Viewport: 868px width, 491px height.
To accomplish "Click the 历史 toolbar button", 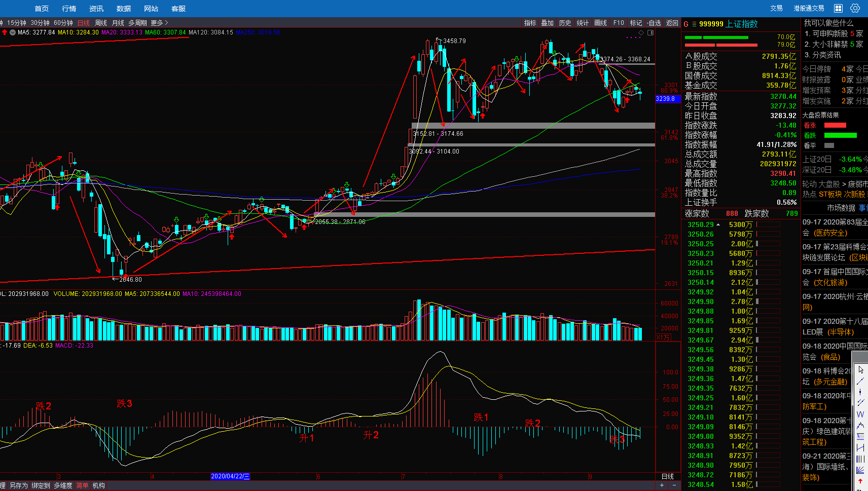I will point(565,23).
